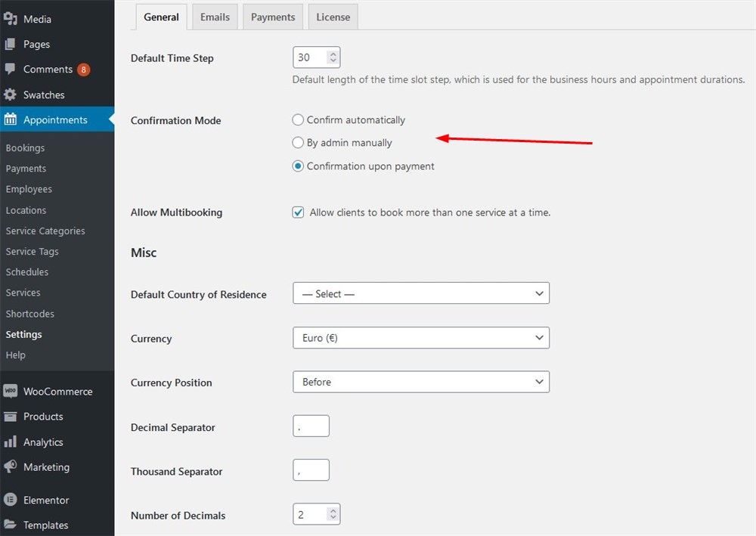Image resolution: width=756 pixels, height=536 pixels.
Task: Click the Swatches gear icon
Action: tap(11, 94)
